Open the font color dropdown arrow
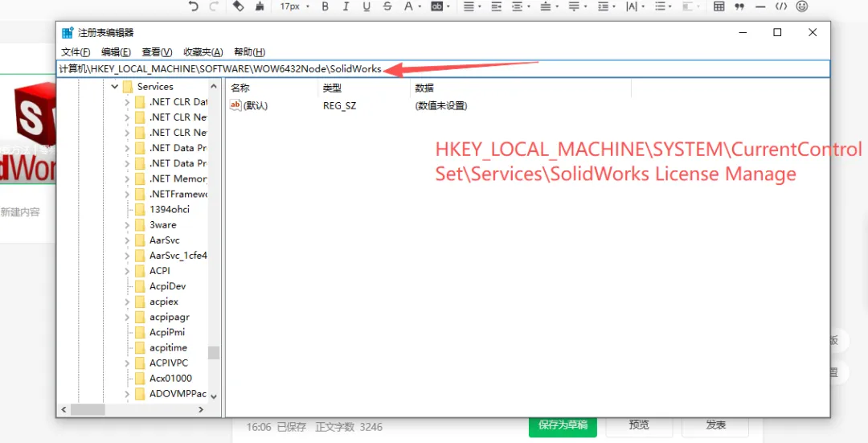 (x=420, y=6)
